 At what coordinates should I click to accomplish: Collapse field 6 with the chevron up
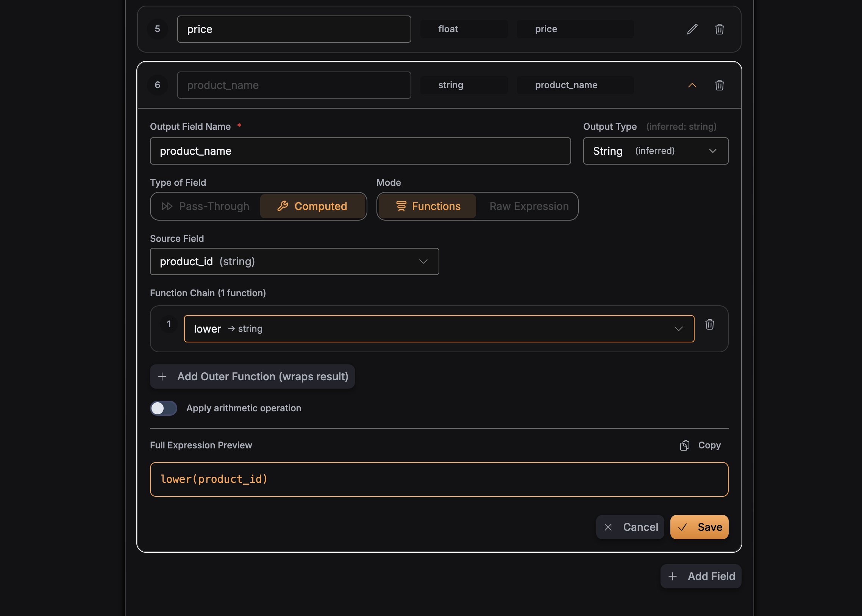692,86
